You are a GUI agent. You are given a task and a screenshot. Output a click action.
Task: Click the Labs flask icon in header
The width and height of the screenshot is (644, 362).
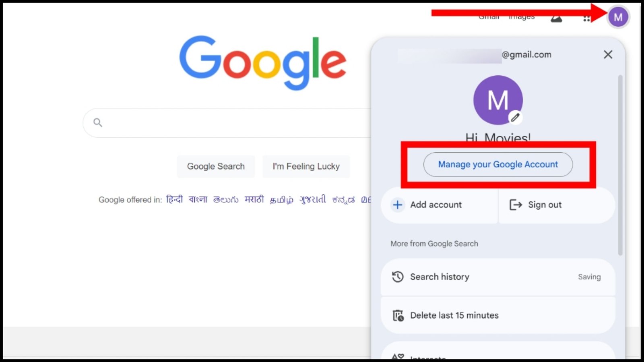tap(556, 18)
